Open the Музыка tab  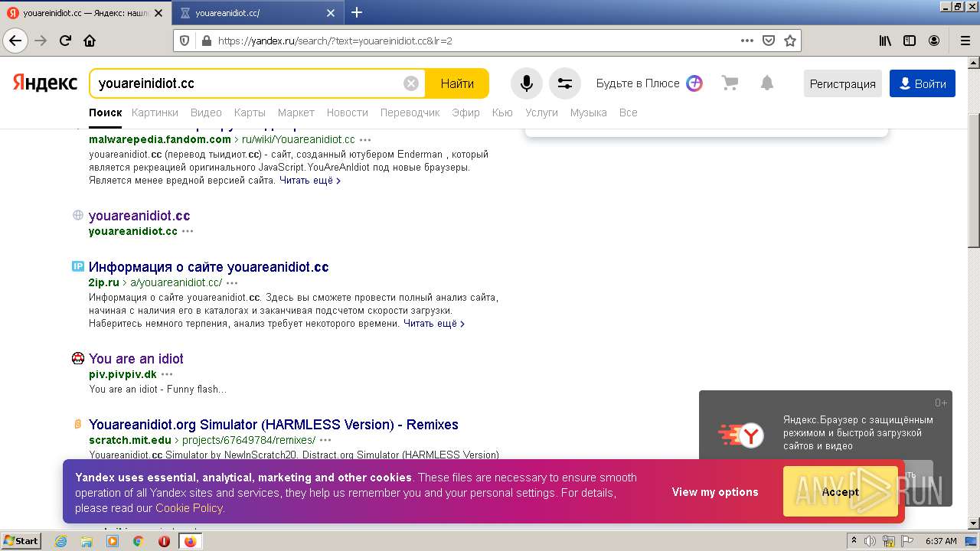pos(588,112)
